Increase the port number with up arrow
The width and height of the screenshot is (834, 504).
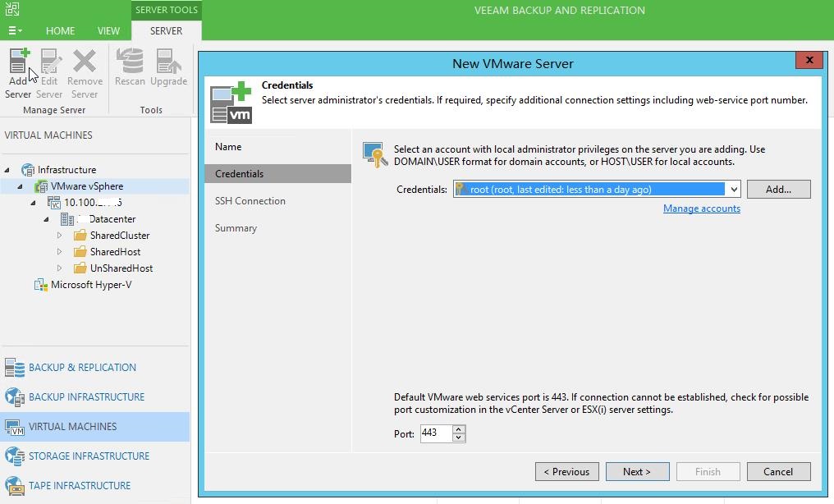pos(459,429)
